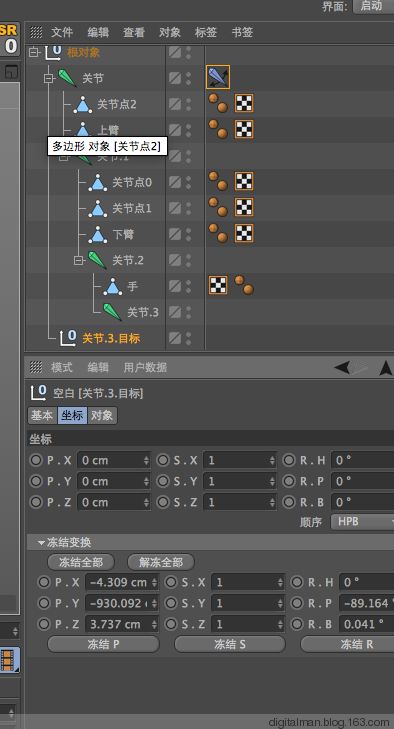
Task: Click the UVW checker tag on 上臂
Action: (244, 129)
